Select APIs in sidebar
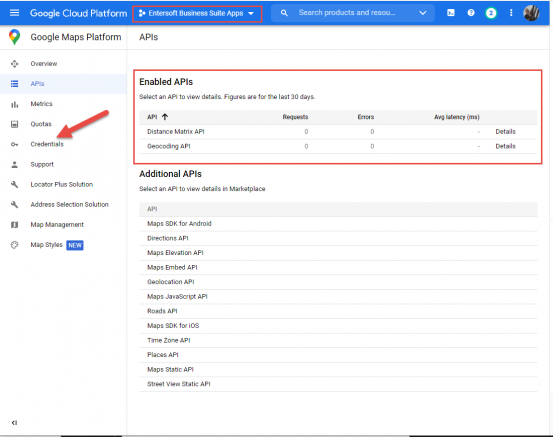The width and height of the screenshot is (553, 437). pos(37,84)
